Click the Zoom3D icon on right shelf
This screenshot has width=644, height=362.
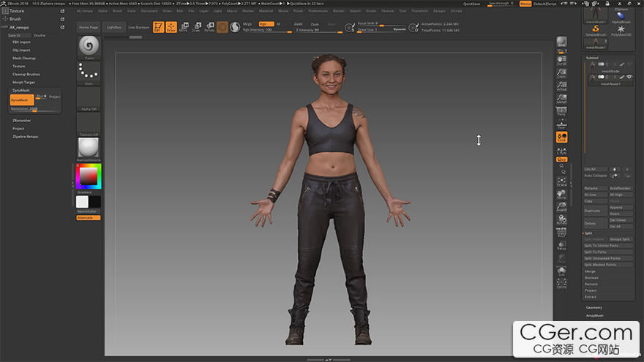[561, 207]
